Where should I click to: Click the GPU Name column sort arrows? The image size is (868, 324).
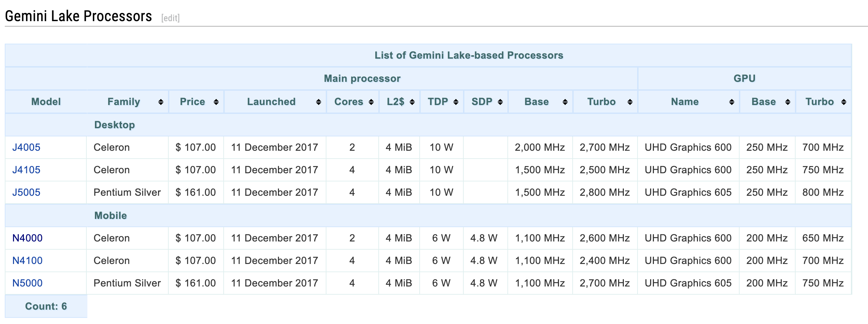[x=732, y=102]
